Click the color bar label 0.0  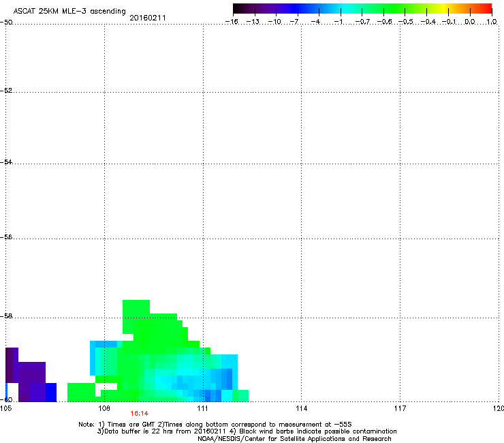pyautogui.click(x=470, y=22)
